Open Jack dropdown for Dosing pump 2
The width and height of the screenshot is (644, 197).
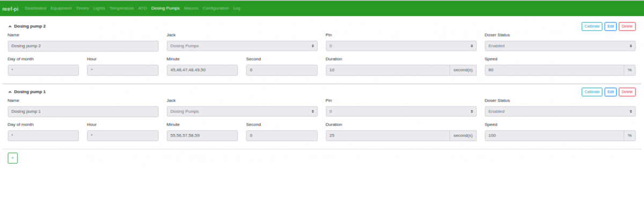click(x=242, y=46)
